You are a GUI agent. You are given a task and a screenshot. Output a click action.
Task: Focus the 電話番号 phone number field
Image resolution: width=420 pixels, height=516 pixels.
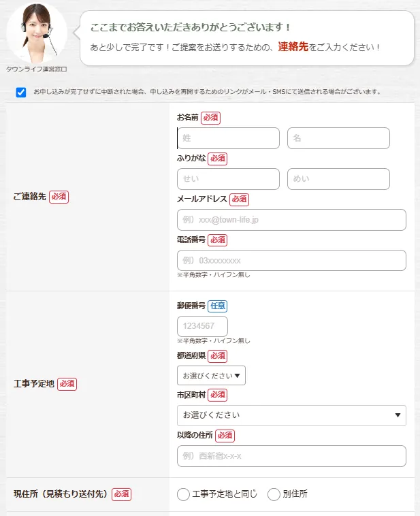pos(291,261)
